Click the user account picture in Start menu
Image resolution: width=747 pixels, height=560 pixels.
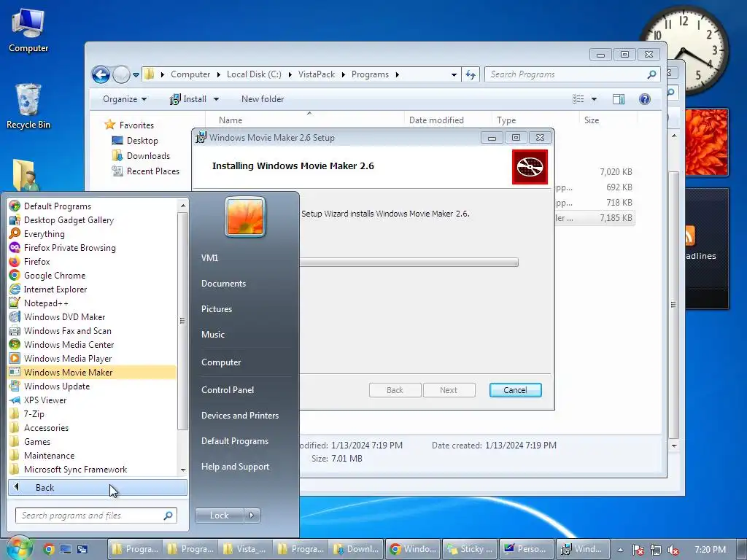tap(245, 217)
